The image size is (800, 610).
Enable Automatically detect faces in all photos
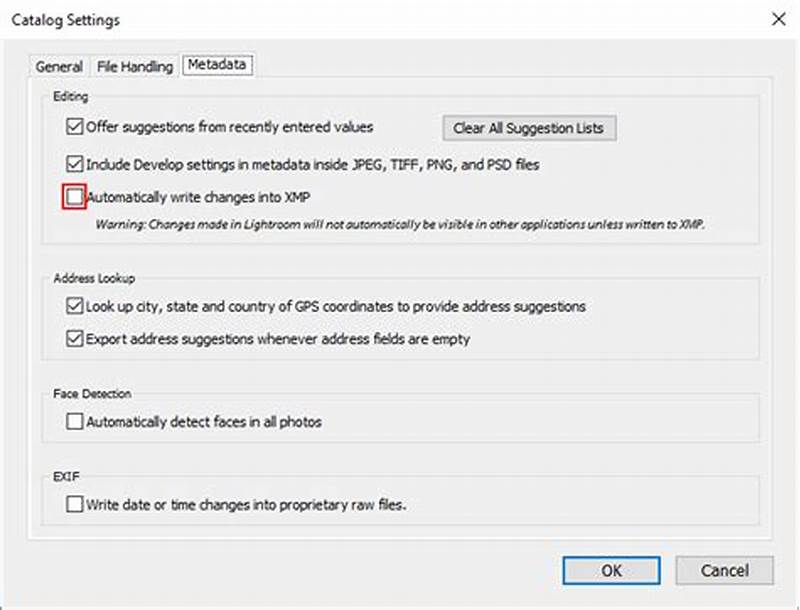coord(74,421)
